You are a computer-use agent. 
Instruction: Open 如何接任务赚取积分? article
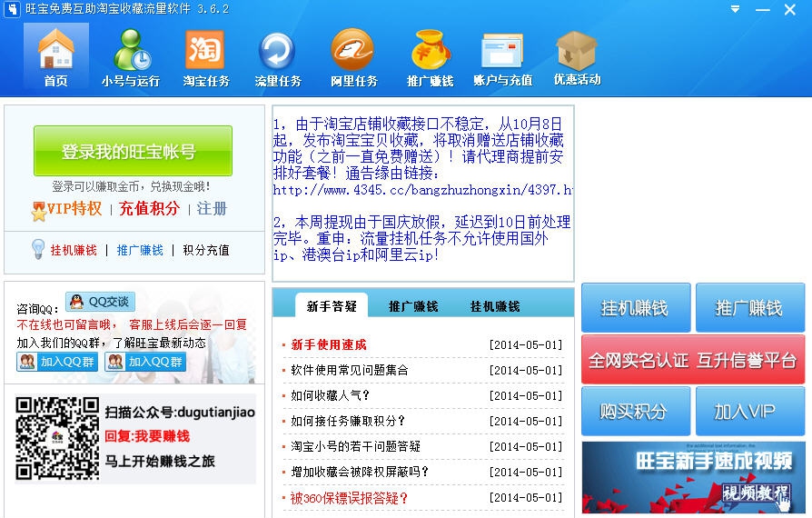click(x=348, y=421)
